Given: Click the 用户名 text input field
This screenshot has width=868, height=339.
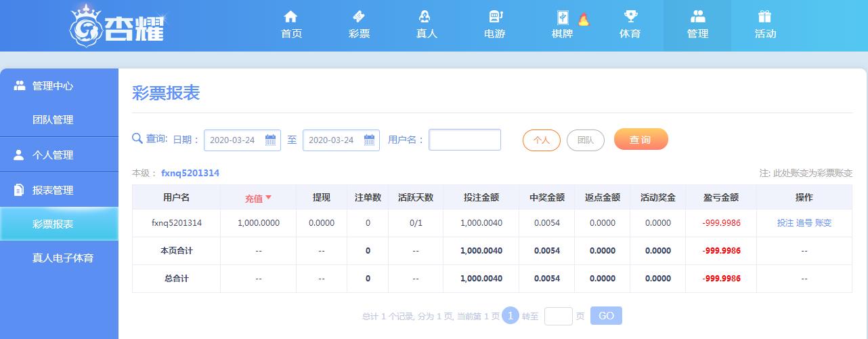Looking at the screenshot, I should pyautogui.click(x=464, y=140).
